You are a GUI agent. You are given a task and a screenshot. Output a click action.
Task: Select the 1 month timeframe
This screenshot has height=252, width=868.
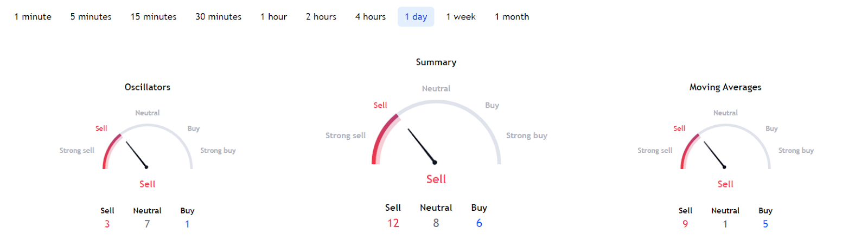coord(512,17)
